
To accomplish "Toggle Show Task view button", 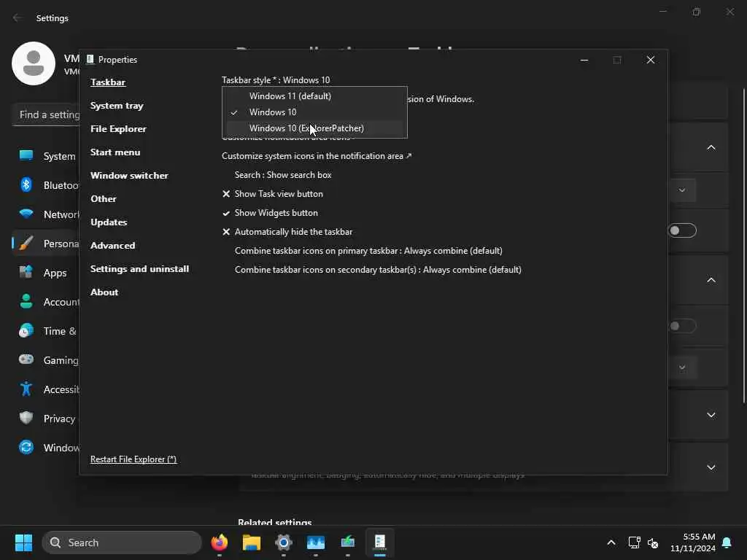I will (x=273, y=194).
